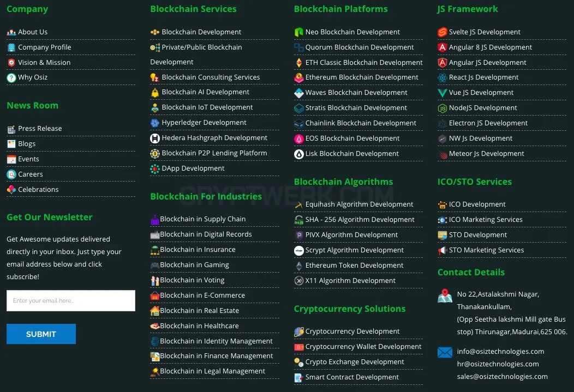
Task: Open ICO Marketing Services link
Action: pos(486,220)
